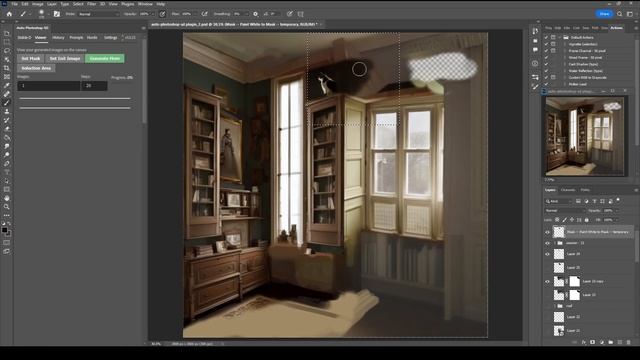Switch to History tab in plugin
The width and height of the screenshot is (640, 360).
[58, 38]
